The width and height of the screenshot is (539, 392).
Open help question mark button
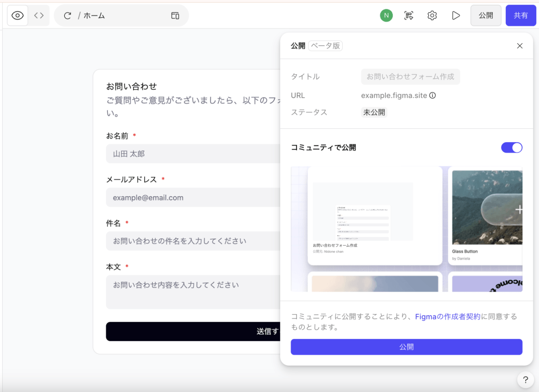coord(525,379)
